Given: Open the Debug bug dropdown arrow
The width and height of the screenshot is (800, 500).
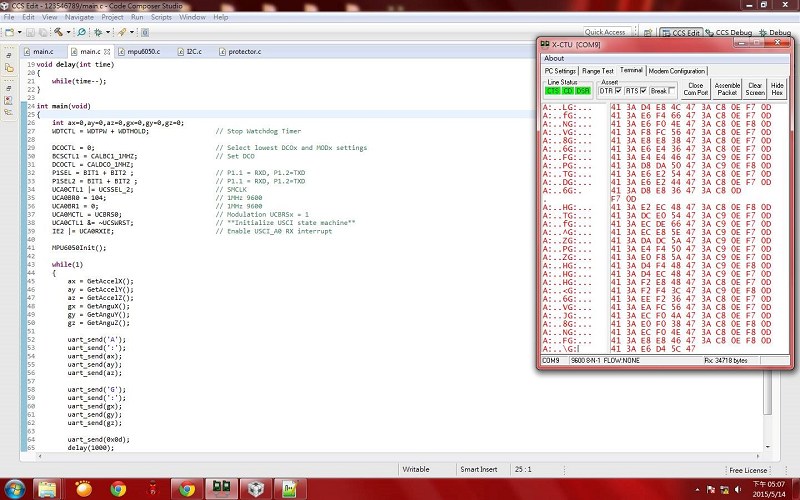Looking at the screenshot, I should (108, 32).
